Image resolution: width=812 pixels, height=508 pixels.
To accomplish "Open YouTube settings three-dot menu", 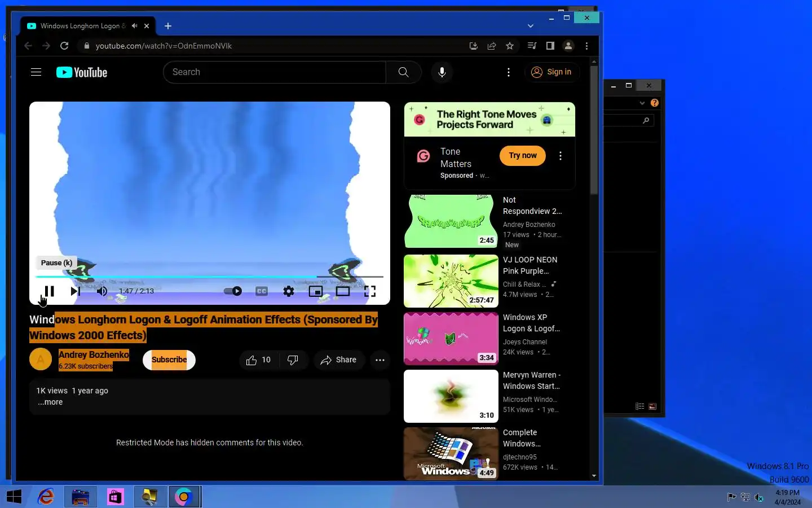I will [509, 72].
